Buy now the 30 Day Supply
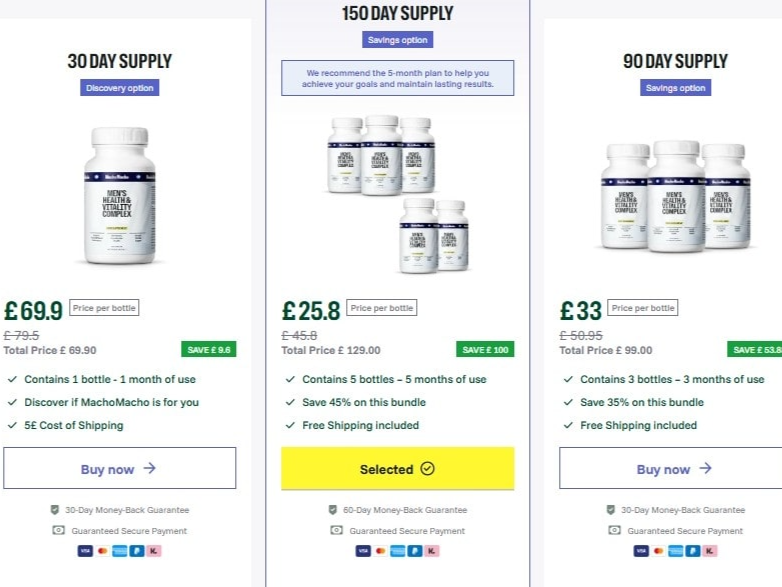782x587 pixels. click(119, 468)
